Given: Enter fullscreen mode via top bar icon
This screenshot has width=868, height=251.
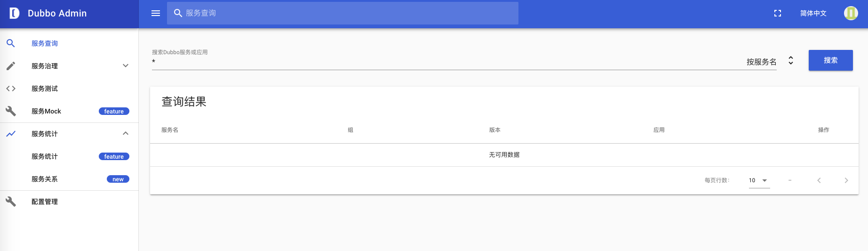Looking at the screenshot, I should (x=778, y=13).
